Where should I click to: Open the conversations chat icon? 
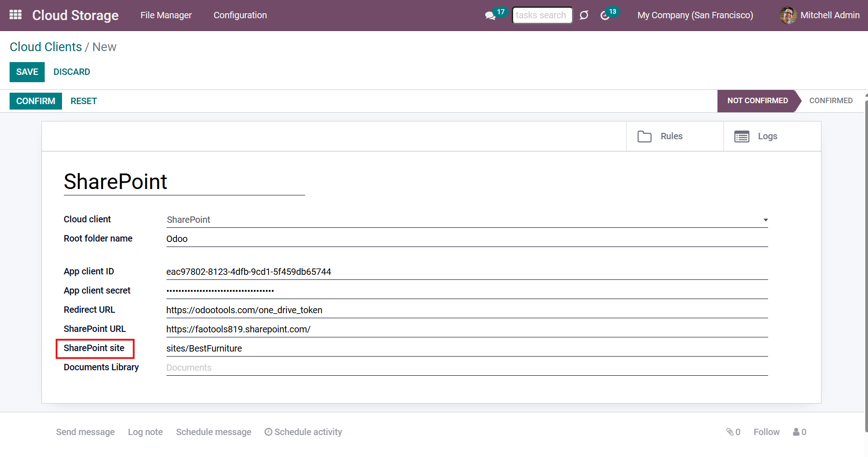click(490, 16)
